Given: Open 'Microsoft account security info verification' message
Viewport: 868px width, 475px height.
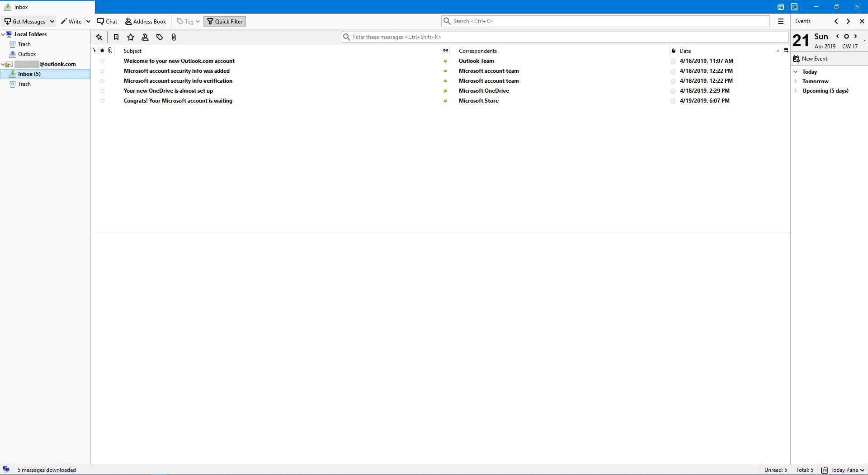Looking at the screenshot, I should pyautogui.click(x=178, y=81).
